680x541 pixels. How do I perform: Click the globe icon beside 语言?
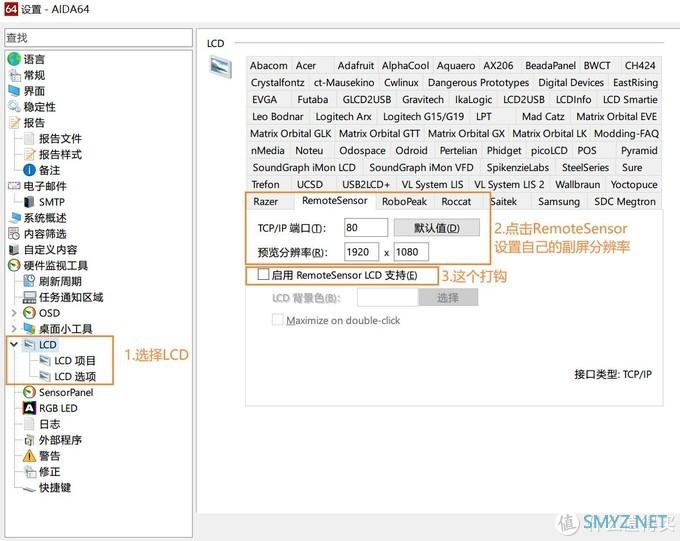click(14, 59)
